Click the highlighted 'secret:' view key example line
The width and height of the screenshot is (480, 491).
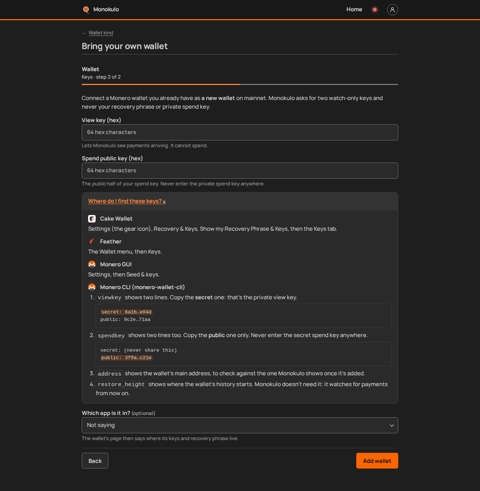coord(126,312)
